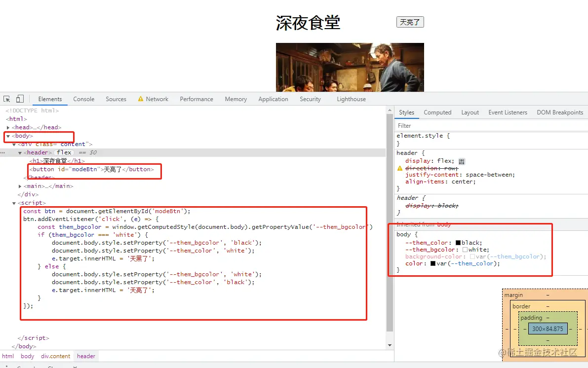Click the background-color var swatch
Screen dimensions: 588x368
(472, 257)
